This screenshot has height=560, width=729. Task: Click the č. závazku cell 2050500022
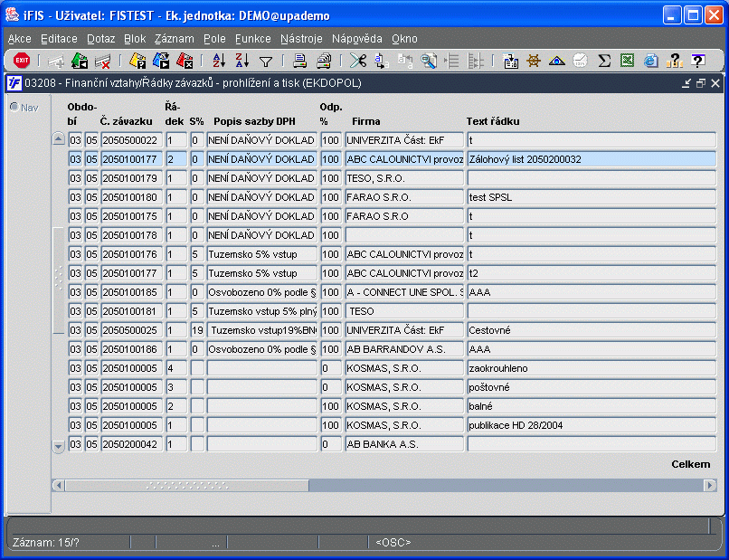point(132,140)
